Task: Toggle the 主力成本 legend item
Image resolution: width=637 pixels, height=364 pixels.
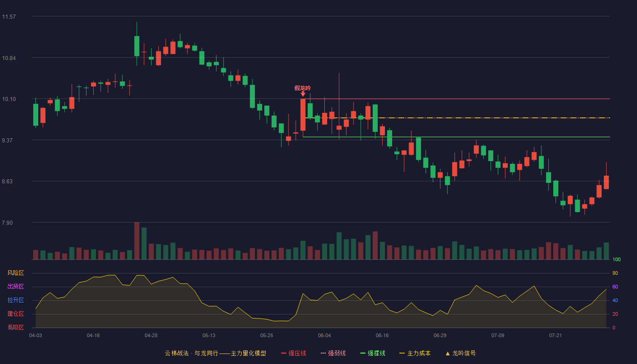Action: coord(415,353)
